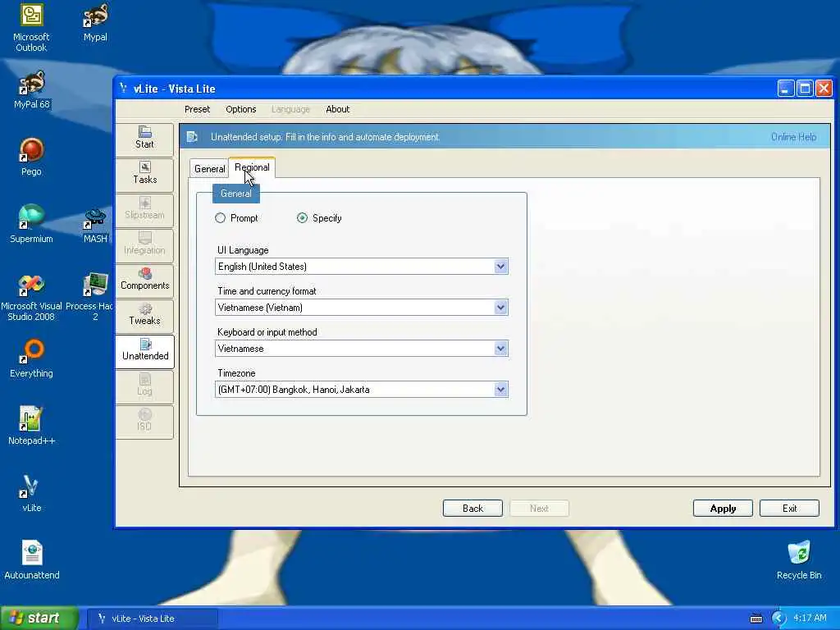Click the Apply button
Screen dimensions: 840x630
723,509
